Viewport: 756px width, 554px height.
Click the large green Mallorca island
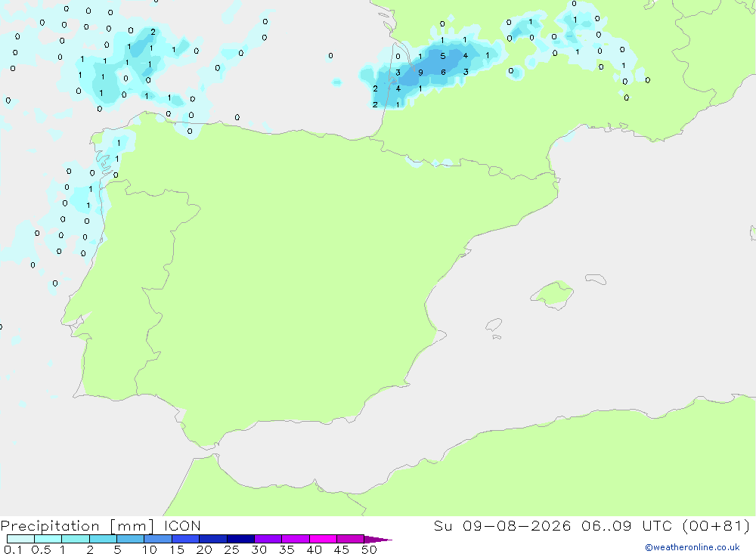[553, 294]
